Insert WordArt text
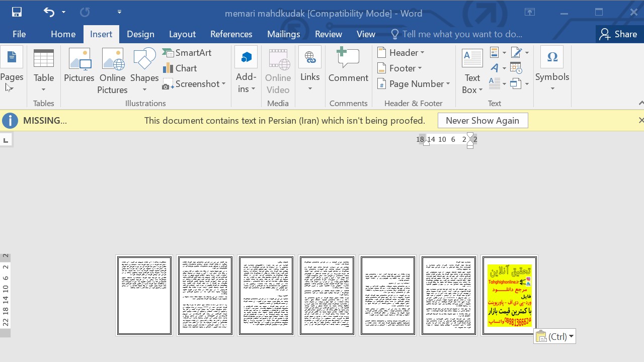Screen dimensions: 644x362 (498, 68)
